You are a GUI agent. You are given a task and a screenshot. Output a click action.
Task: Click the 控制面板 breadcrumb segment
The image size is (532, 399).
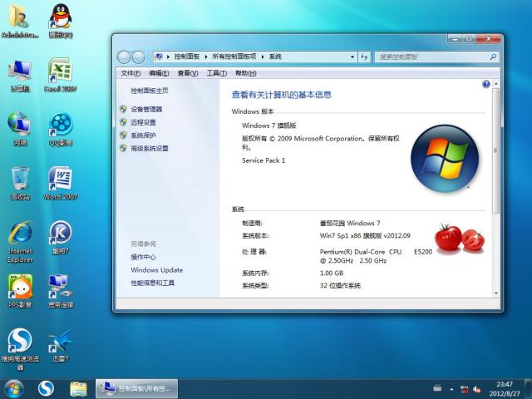(x=187, y=57)
